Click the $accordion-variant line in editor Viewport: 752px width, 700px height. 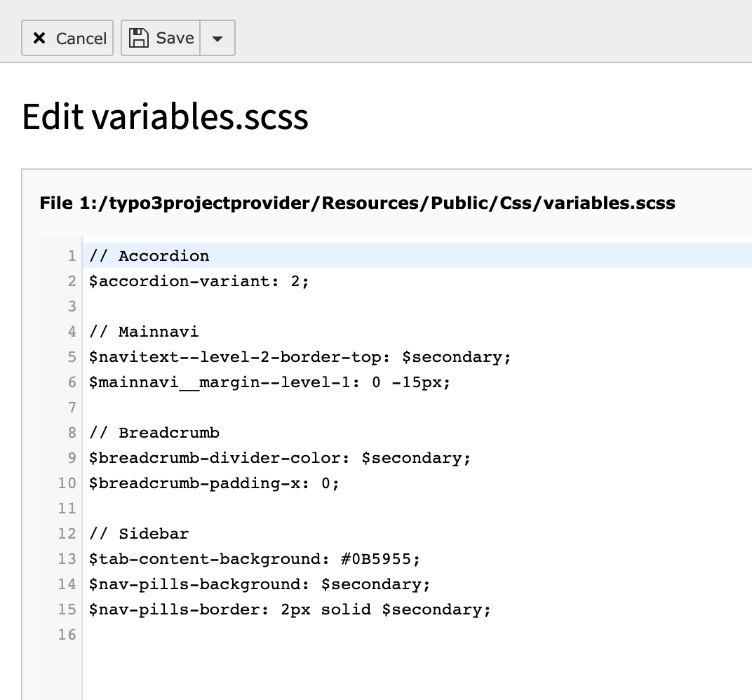pos(199,281)
